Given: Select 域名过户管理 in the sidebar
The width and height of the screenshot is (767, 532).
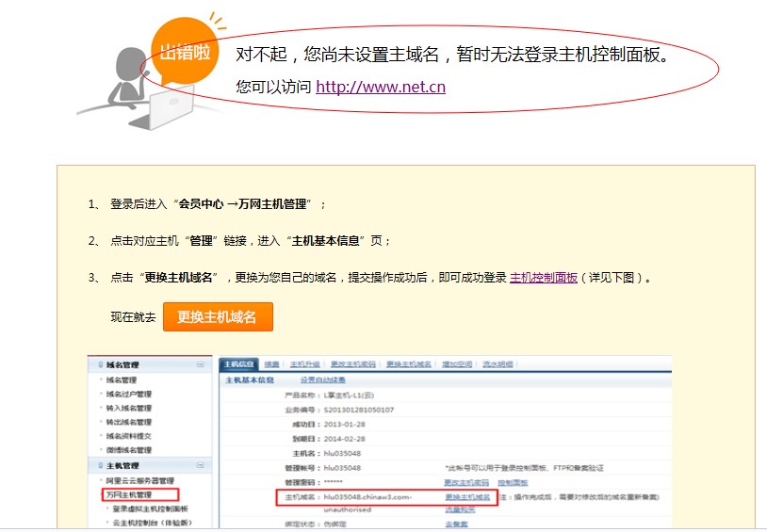Looking at the screenshot, I should tap(128, 395).
